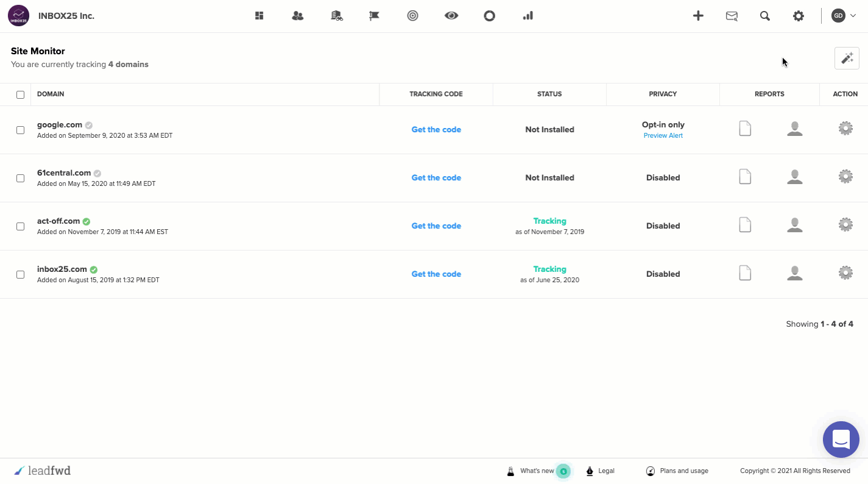The width and height of the screenshot is (868, 484).
Task: Open the visitor person report for 61central.com
Action: (x=794, y=177)
